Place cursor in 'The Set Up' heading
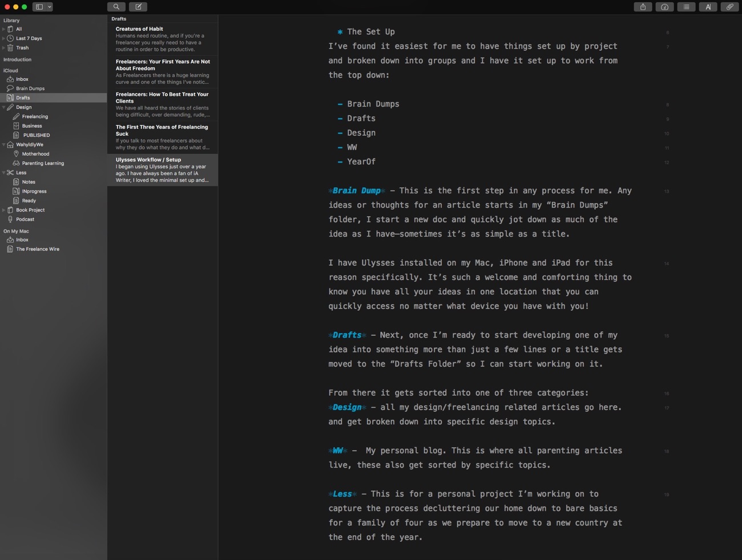Viewport: 742px width, 560px height. (371, 32)
